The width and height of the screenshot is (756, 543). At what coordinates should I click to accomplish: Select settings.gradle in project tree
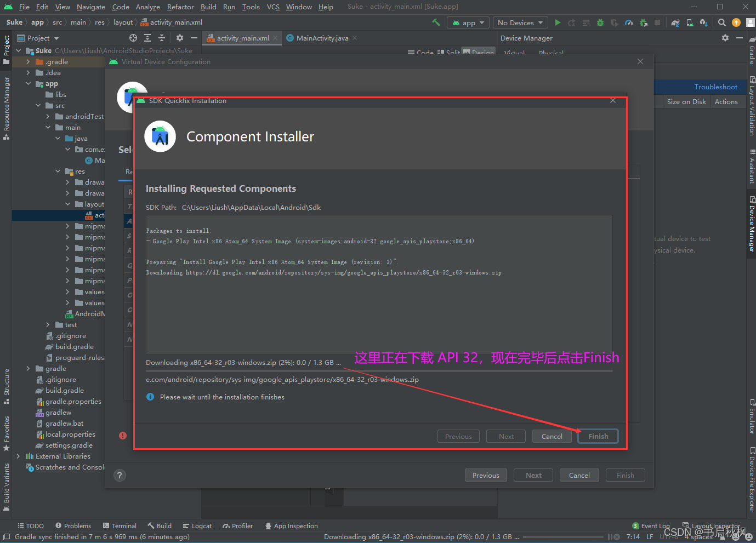pyautogui.click(x=64, y=445)
